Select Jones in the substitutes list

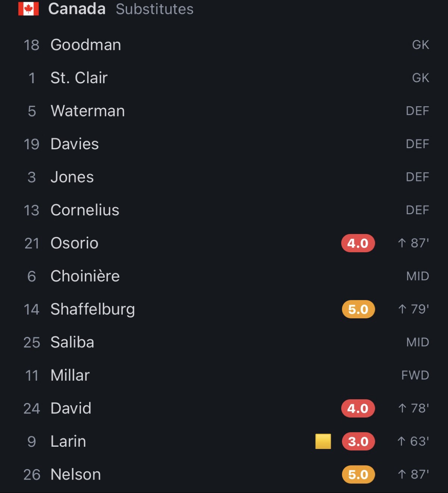[x=224, y=177]
